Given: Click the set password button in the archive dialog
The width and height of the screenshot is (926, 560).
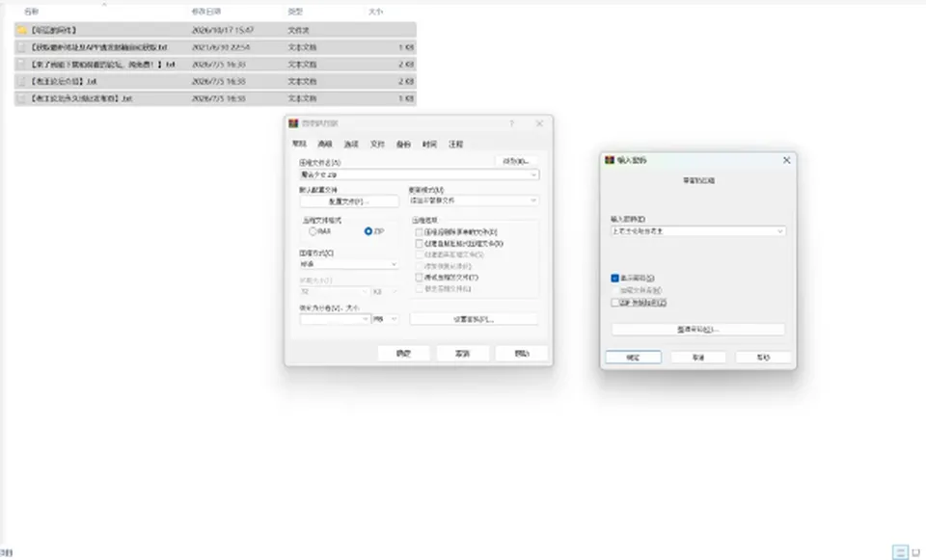Looking at the screenshot, I should point(474,319).
